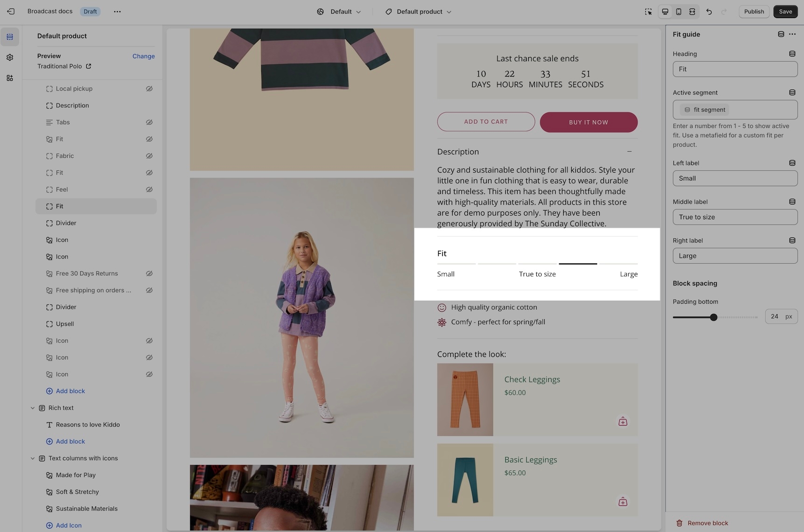Collapse Text columns with icons section
The height and width of the screenshot is (532, 804).
[33, 458]
